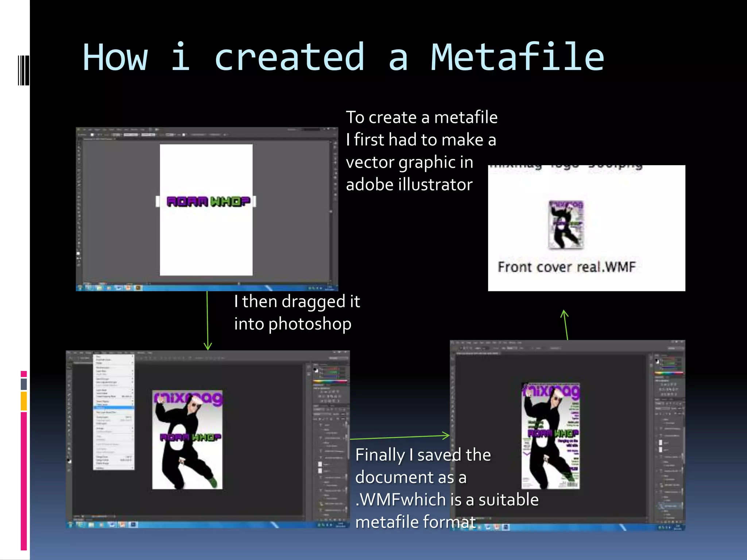The width and height of the screenshot is (747, 560).
Task: Select the ROAM WHO? logo on Illustrator artboard
Action: point(208,201)
